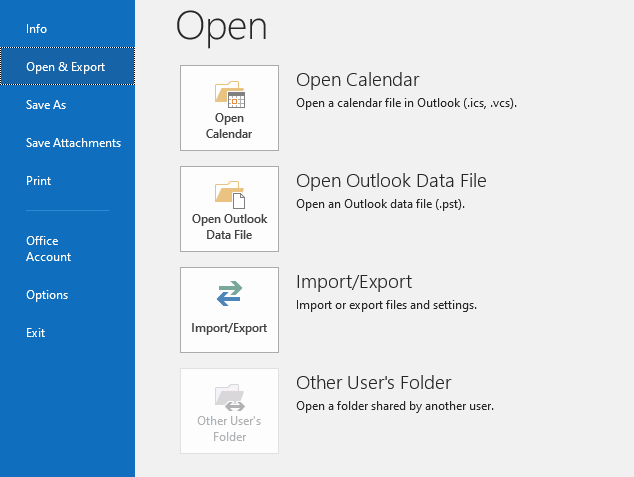
Task: Click 'Open a folder shared by another user.' text
Action: pyautogui.click(x=395, y=406)
